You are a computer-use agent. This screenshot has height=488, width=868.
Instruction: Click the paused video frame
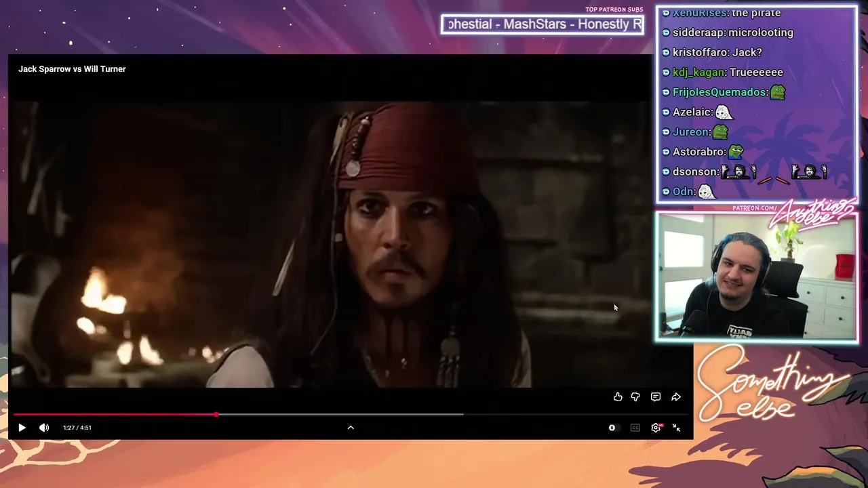[x=331, y=245]
